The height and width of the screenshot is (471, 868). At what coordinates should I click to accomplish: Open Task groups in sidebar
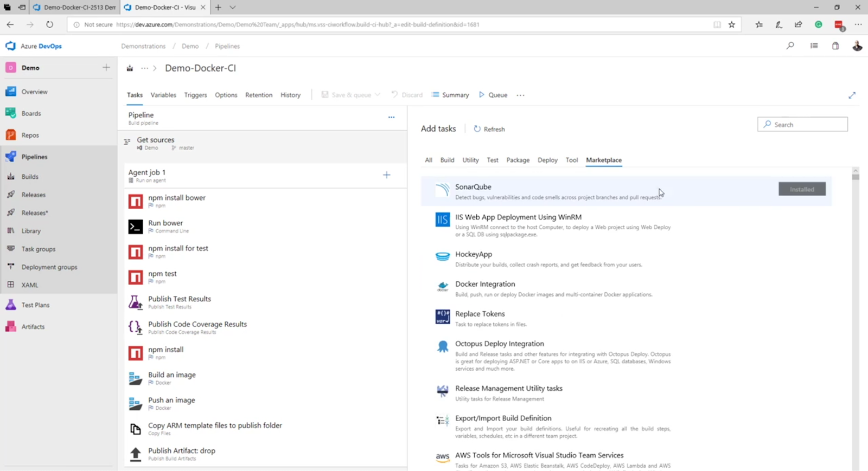pos(38,249)
